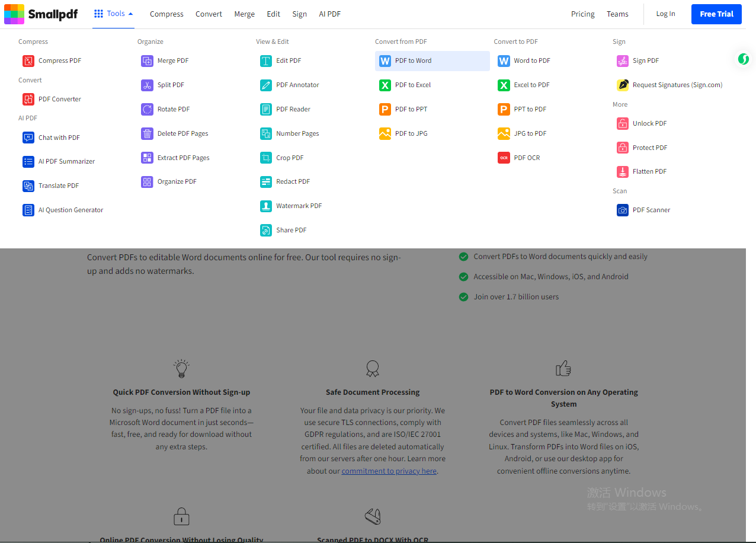Click the JPG to PDF icon
Viewport: 756px width, 543px height.
504,133
